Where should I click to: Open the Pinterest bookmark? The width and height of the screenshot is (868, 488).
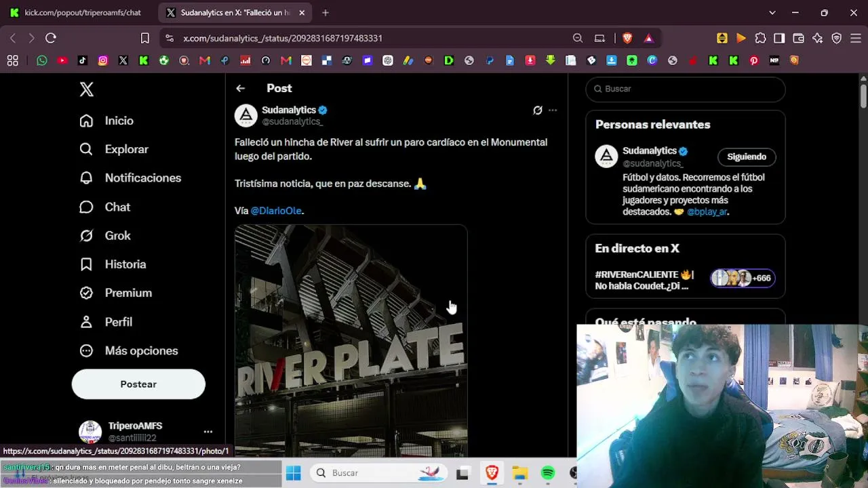(x=754, y=60)
